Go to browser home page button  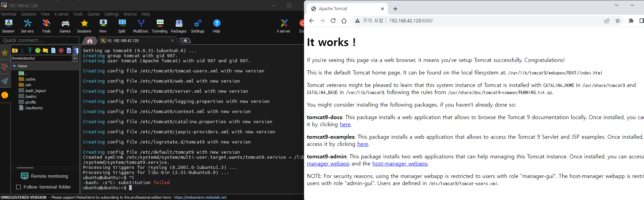[344, 21]
